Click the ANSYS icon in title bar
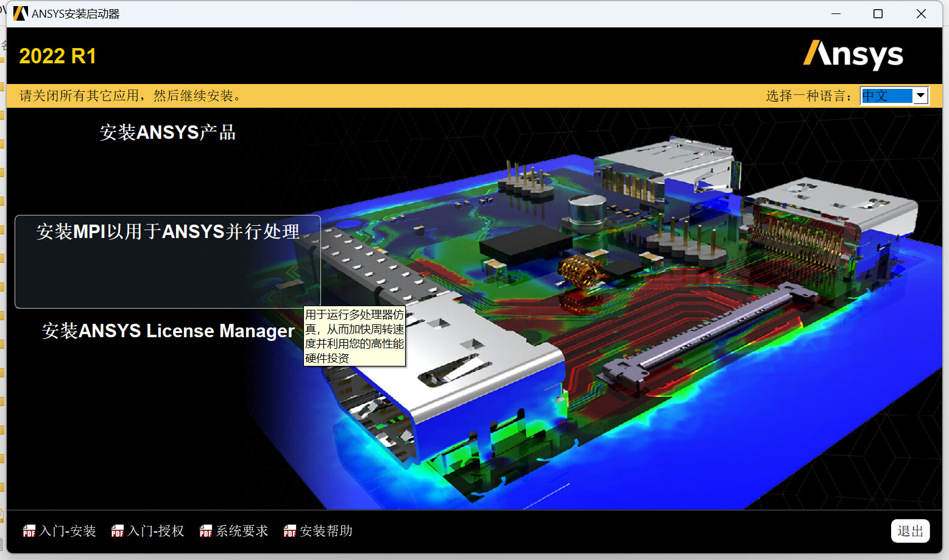949x560 pixels. point(21,13)
